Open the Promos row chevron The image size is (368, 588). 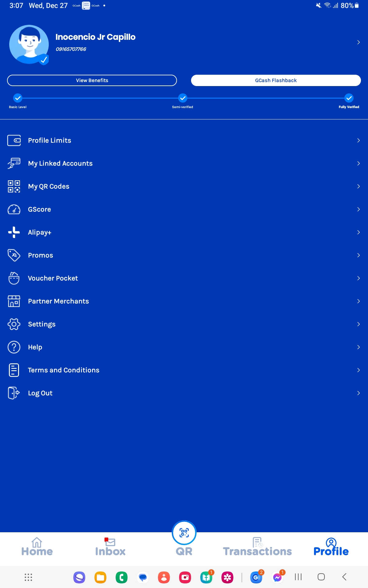point(358,255)
